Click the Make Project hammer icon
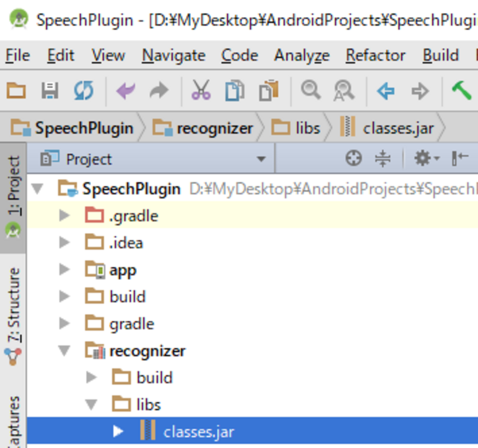 461,90
